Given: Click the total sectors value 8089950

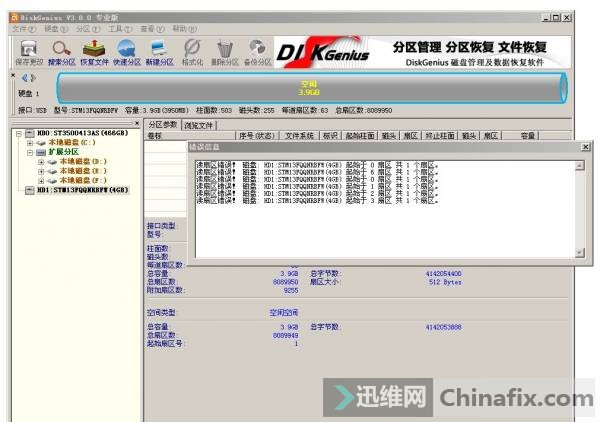Looking at the screenshot, I should pyautogui.click(x=285, y=282).
